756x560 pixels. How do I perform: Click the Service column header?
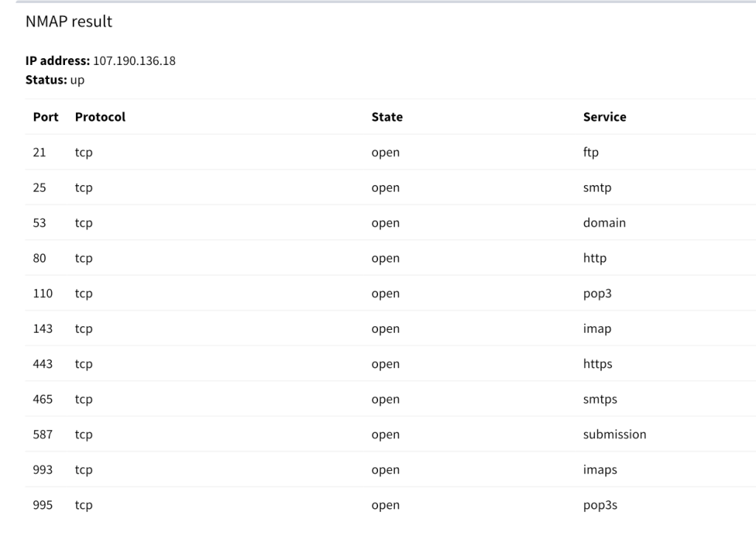[605, 117]
